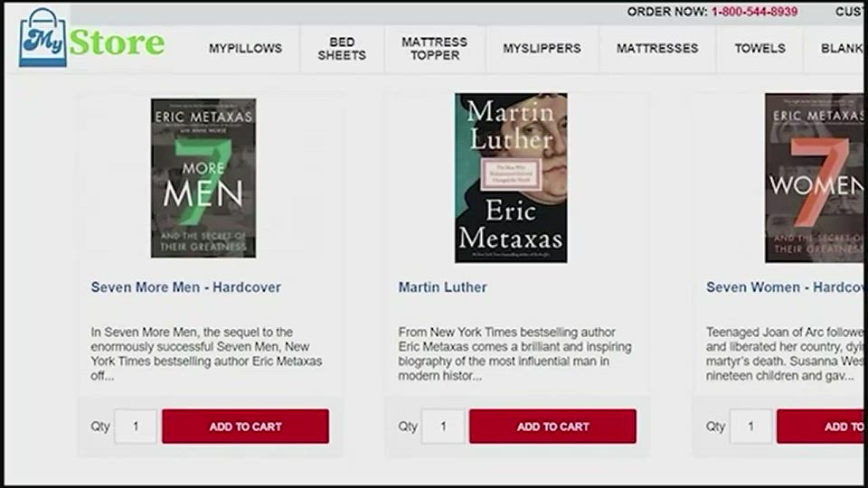Focus quantity field for Seven More Men
Image resolution: width=868 pixels, height=488 pixels.
click(x=136, y=426)
